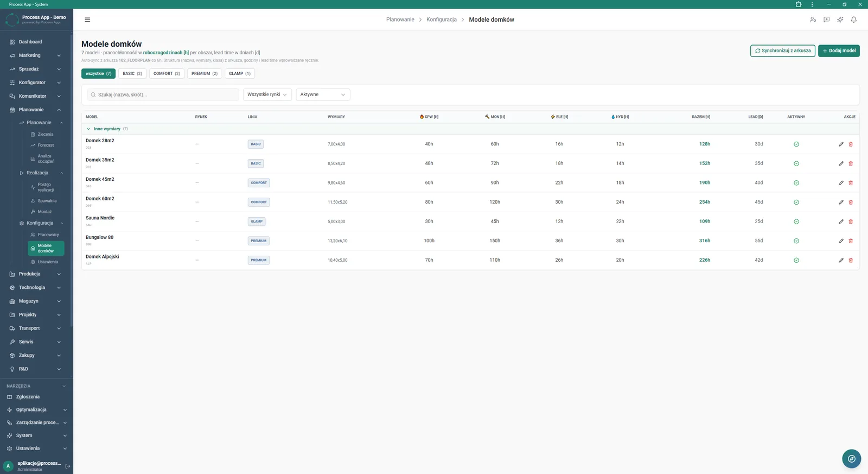Expand Produkcja in the sidebar

coord(36,274)
